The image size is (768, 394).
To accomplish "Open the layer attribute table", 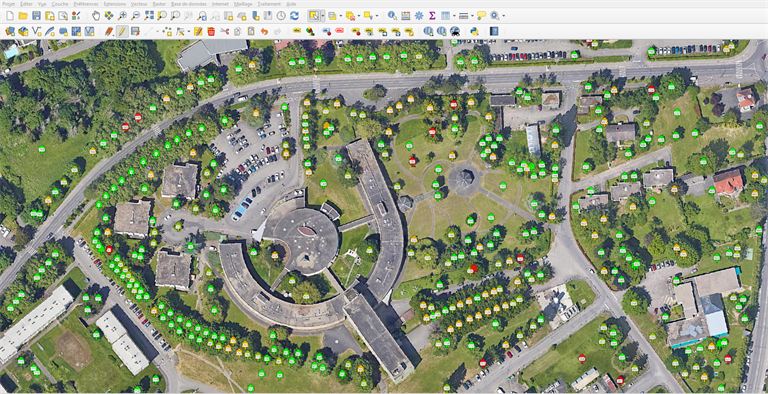I will [x=445, y=16].
